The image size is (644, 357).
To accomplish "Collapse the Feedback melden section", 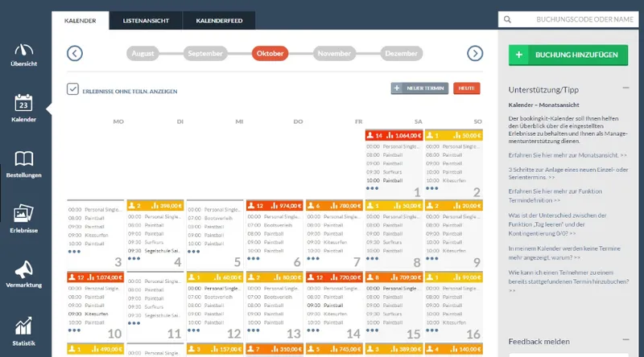I will (625, 340).
